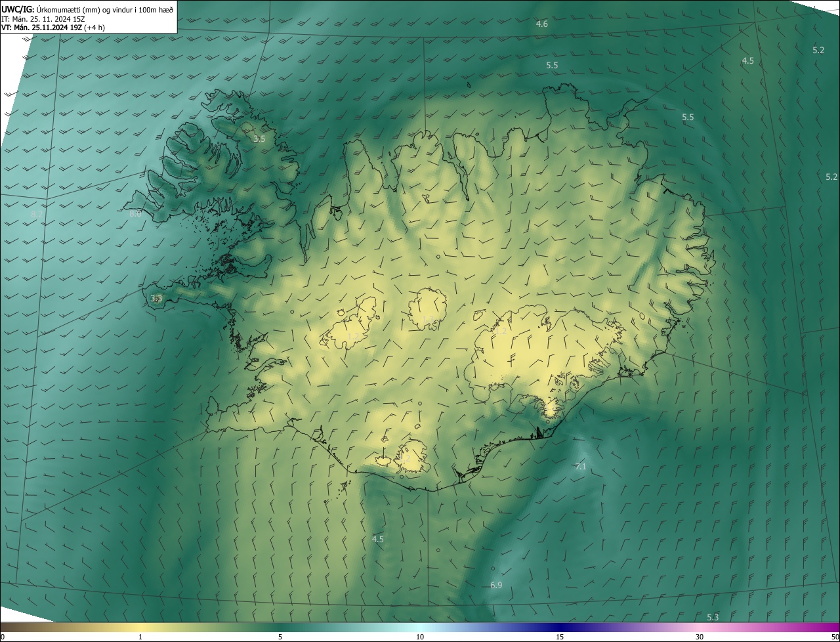The height and width of the screenshot is (642, 840).
Task: Click the 8.0 value label
Action: [135, 214]
